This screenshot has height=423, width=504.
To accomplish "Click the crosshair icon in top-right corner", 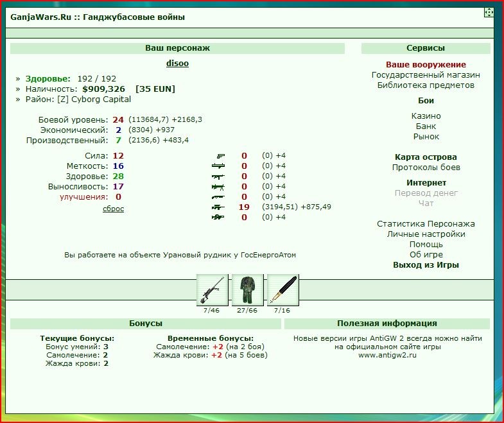I will coord(489,13).
